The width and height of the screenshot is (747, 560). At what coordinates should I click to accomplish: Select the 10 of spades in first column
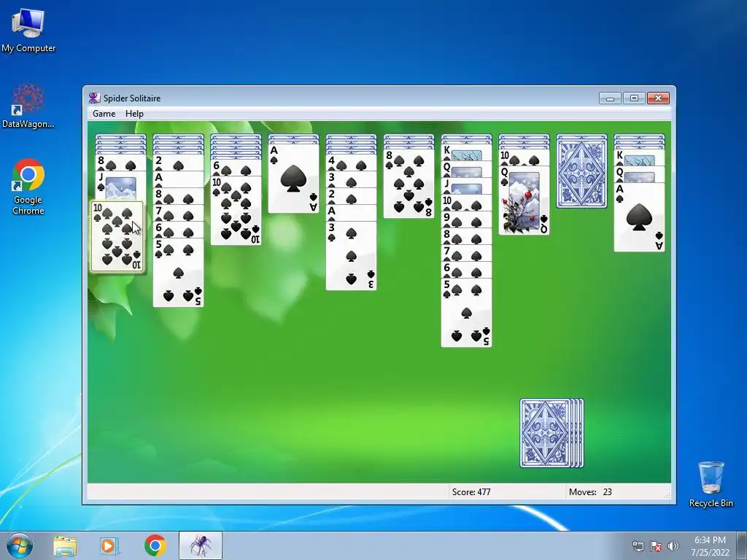117,237
